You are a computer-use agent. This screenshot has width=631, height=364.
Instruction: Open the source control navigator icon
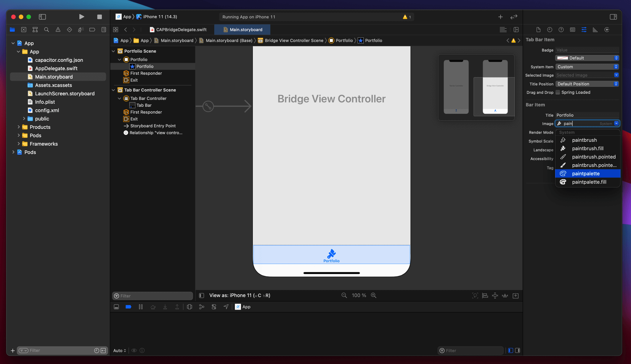[24, 30]
